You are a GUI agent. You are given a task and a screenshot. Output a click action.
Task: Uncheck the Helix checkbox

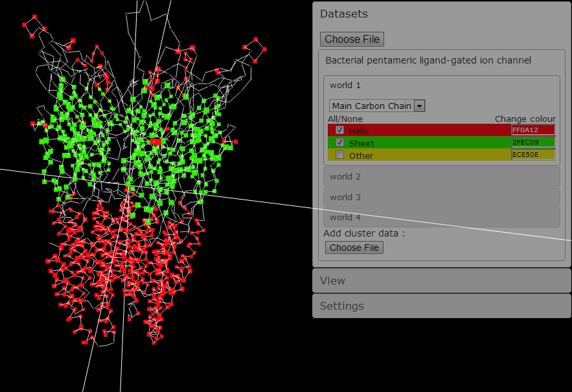[340, 130]
